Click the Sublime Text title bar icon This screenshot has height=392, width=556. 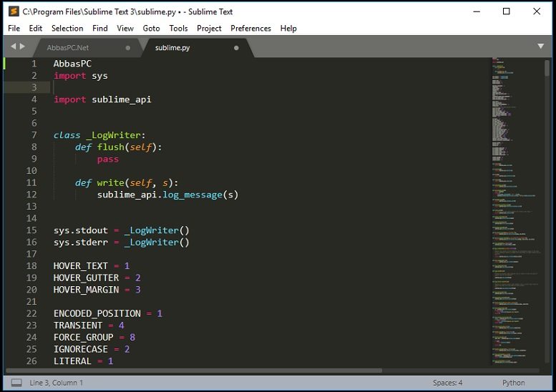(14, 11)
